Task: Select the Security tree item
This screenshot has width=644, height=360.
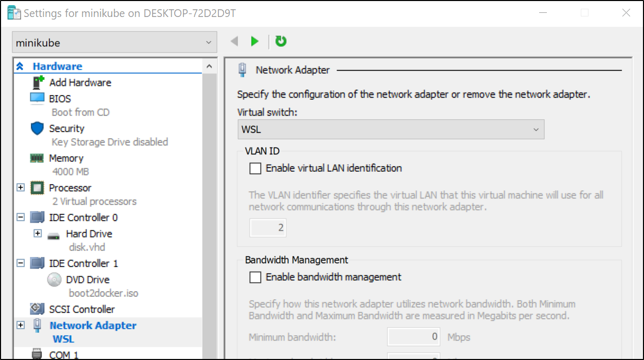Action: [67, 129]
